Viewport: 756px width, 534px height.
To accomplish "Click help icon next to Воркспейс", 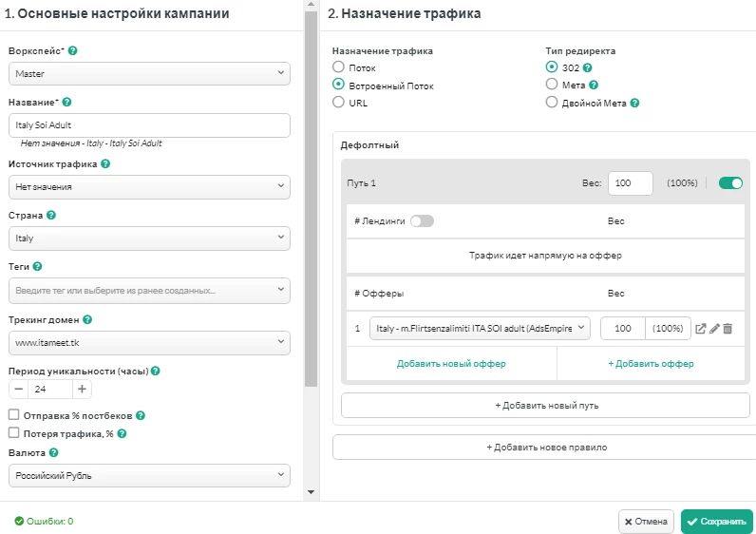I will 73,50.
